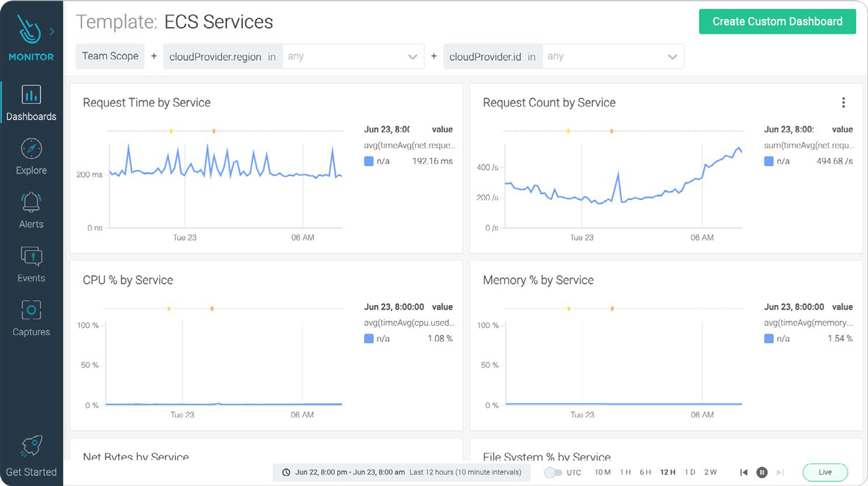This screenshot has width=868, height=486.
Task: Select the 1H time range
Action: tap(625, 472)
